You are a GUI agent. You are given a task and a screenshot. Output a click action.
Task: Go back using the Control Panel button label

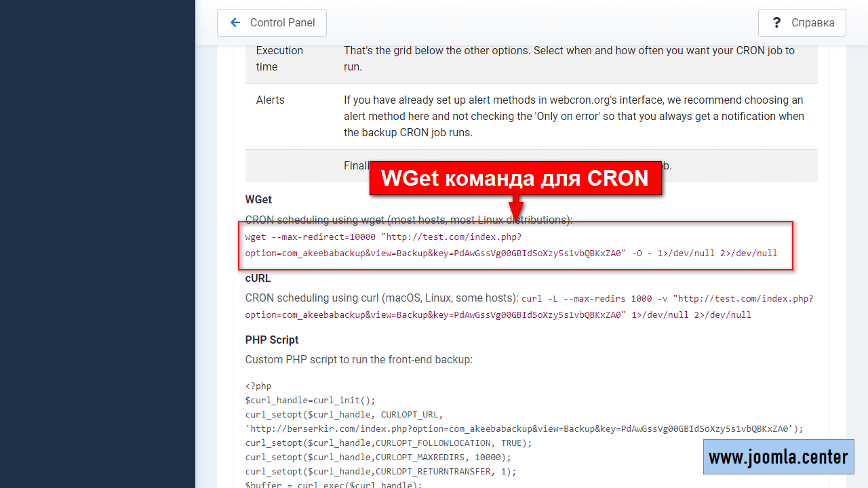[x=282, y=22]
